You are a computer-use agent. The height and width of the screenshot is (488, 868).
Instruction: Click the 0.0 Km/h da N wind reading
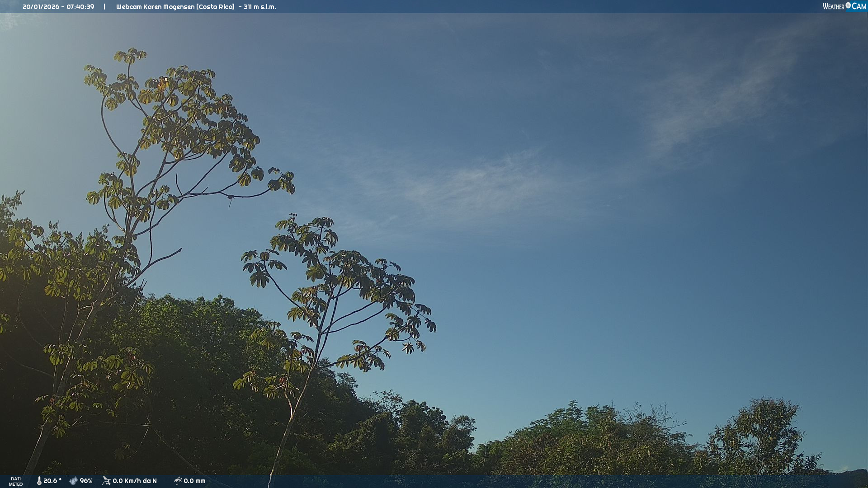[135, 481]
